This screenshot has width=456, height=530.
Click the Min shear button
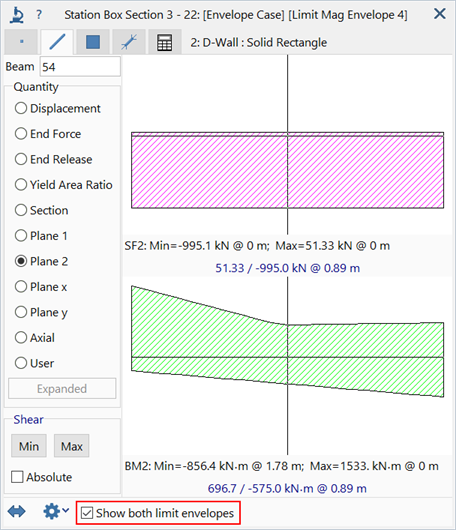29,446
